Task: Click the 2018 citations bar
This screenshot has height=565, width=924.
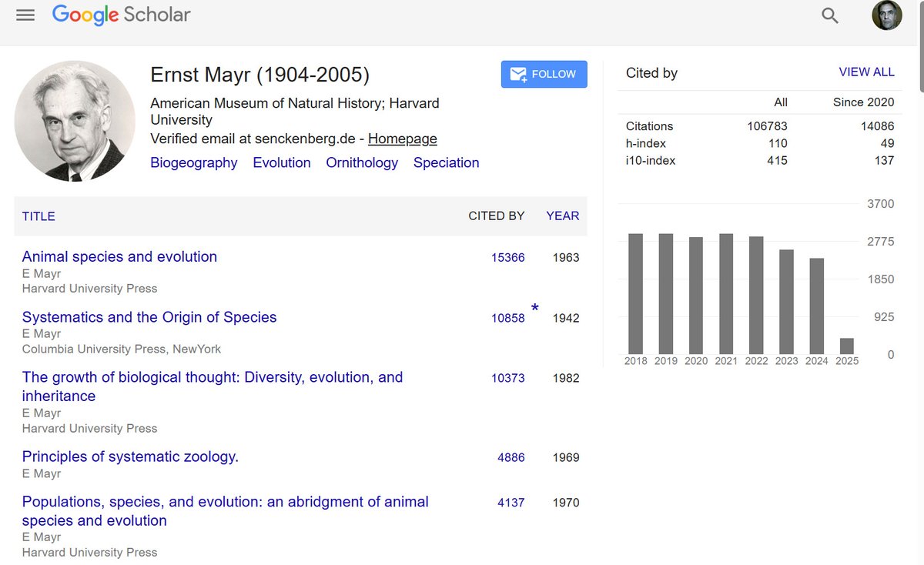Action: click(635, 293)
